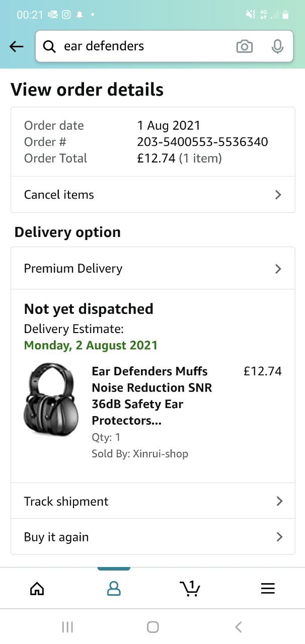
Task: Go to the Home tab
Action: [x=37, y=588]
